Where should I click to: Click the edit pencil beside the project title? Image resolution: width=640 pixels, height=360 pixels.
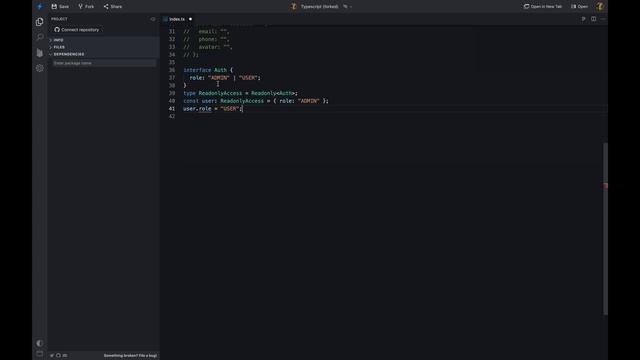click(x=345, y=7)
